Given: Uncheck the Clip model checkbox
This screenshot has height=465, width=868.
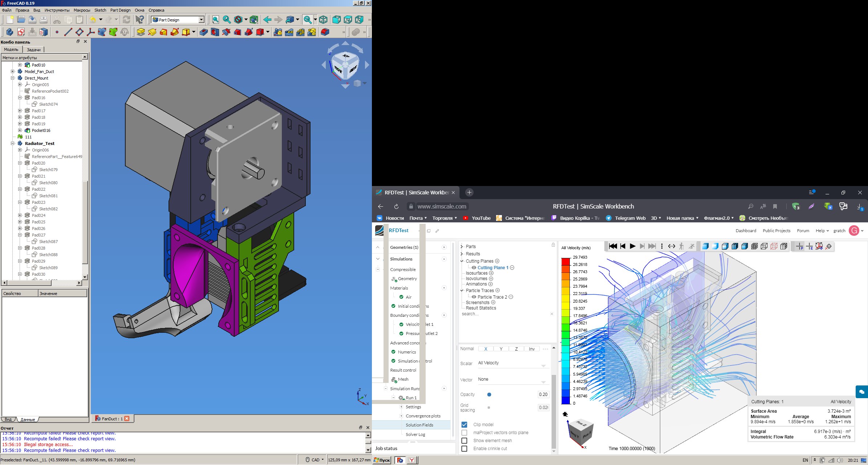Looking at the screenshot, I should [464, 425].
